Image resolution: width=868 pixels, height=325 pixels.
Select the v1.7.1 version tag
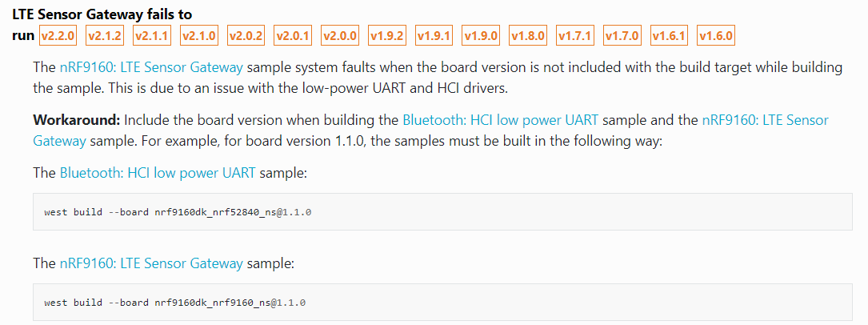575,36
